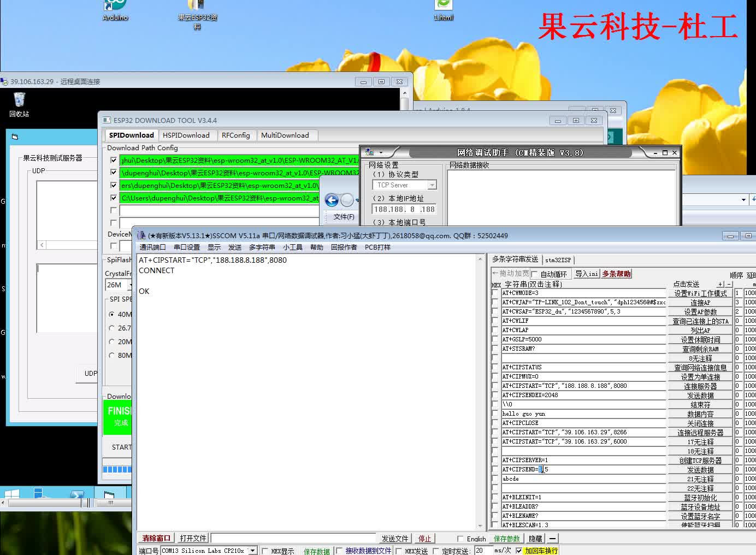Image resolution: width=756 pixels, height=555 pixels.
Task: Open the dropdown arrow beside browser navigation buttons
Action: click(x=357, y=200)
